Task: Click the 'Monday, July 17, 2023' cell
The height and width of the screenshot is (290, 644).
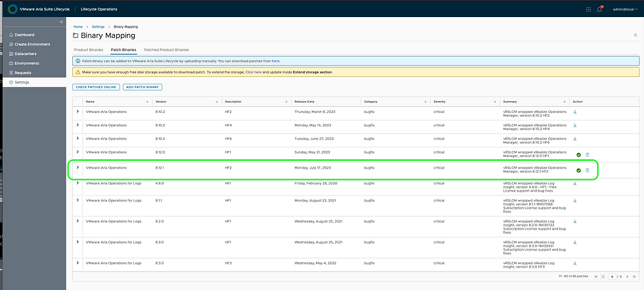Action: [x=313, y=168]
